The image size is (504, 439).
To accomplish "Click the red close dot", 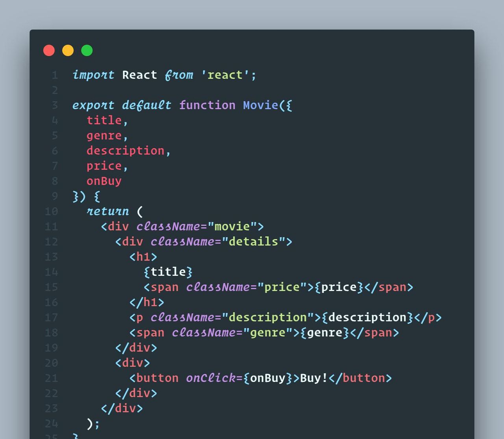I will [49, 50].
